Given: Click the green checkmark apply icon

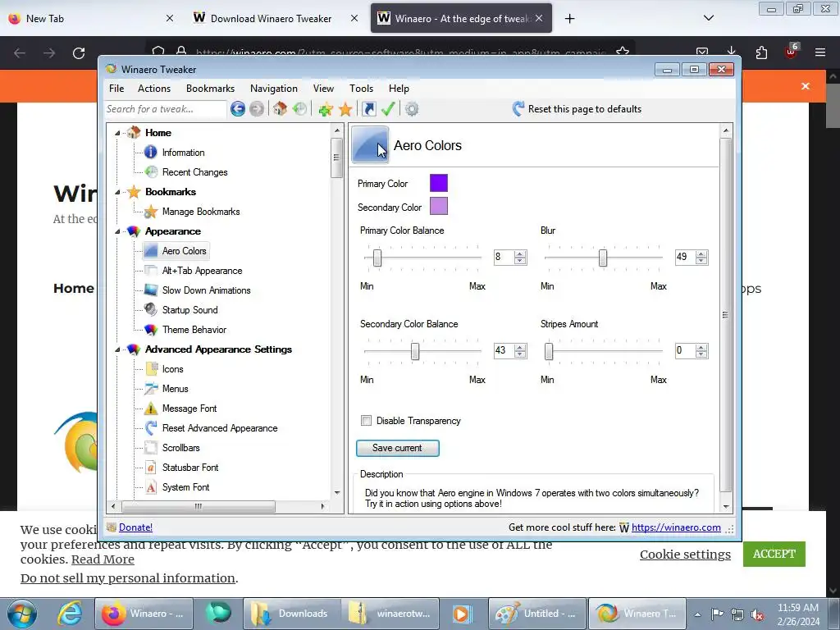Looking at the screenshot, I should [388, 109].
